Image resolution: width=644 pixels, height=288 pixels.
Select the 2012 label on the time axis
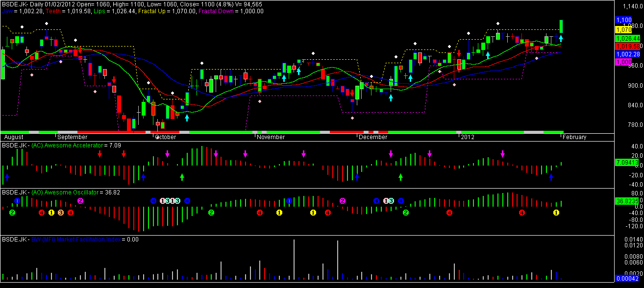coord(468,137)
